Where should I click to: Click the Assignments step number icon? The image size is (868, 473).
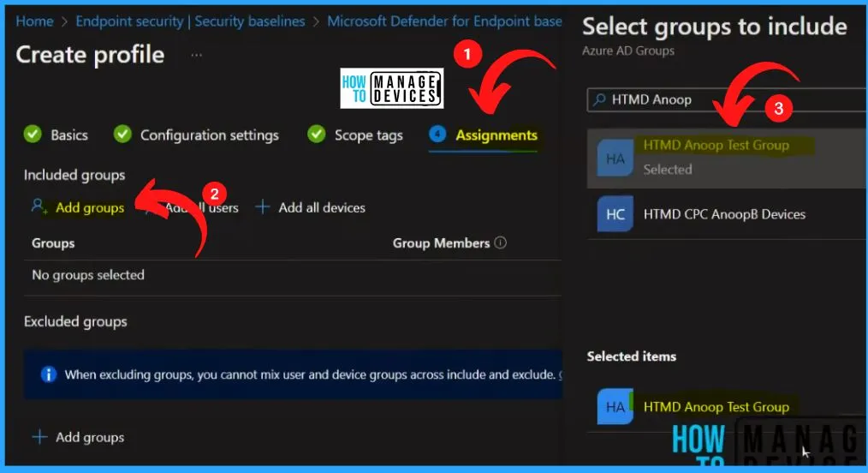click(437, 134)
